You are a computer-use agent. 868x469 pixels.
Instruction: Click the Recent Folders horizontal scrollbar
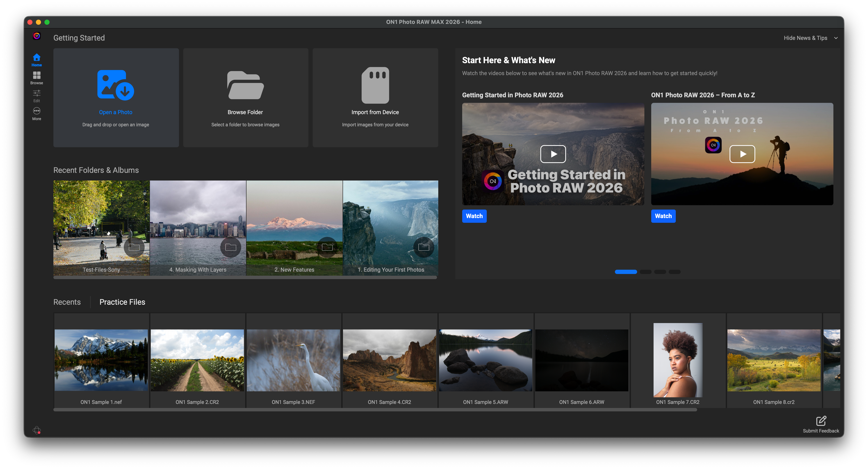tap(245, 277)
